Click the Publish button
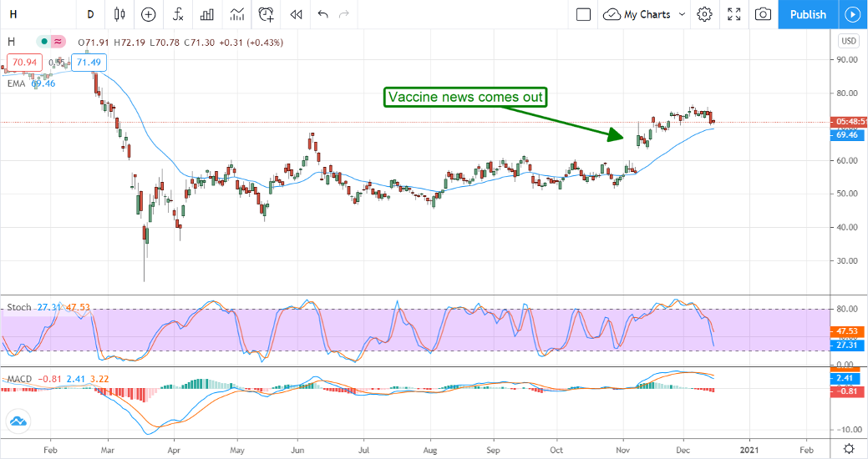The width and height of the screenshot is (868, 459). pyautogui.click(x=807, y=14)
